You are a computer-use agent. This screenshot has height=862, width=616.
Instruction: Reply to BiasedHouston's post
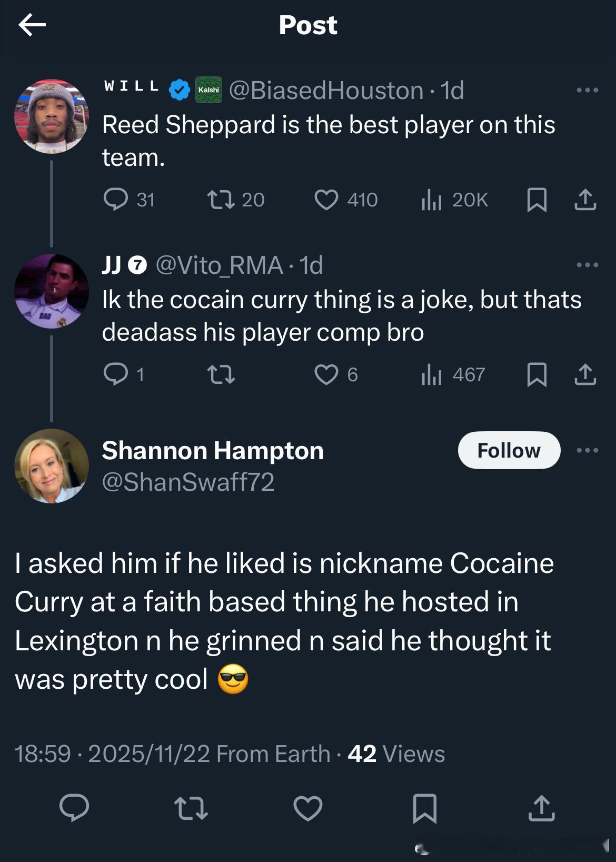click(115, 200)
